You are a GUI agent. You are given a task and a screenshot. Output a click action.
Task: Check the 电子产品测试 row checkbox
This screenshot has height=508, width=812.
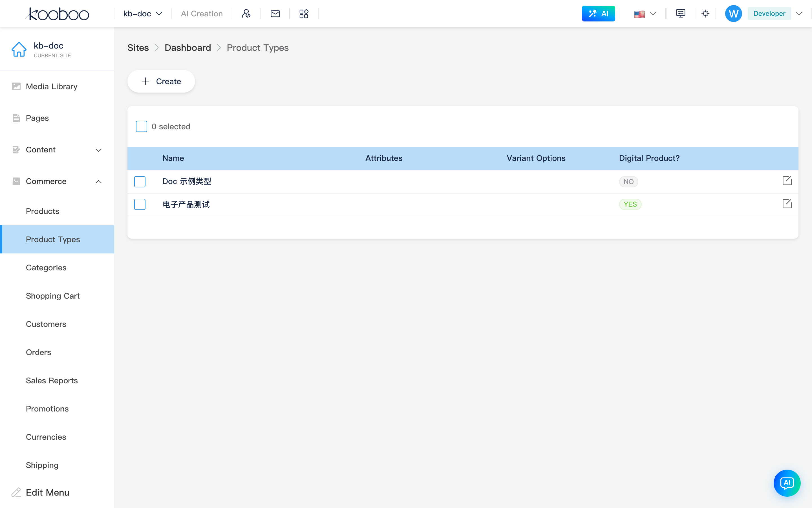pos(140,204)
